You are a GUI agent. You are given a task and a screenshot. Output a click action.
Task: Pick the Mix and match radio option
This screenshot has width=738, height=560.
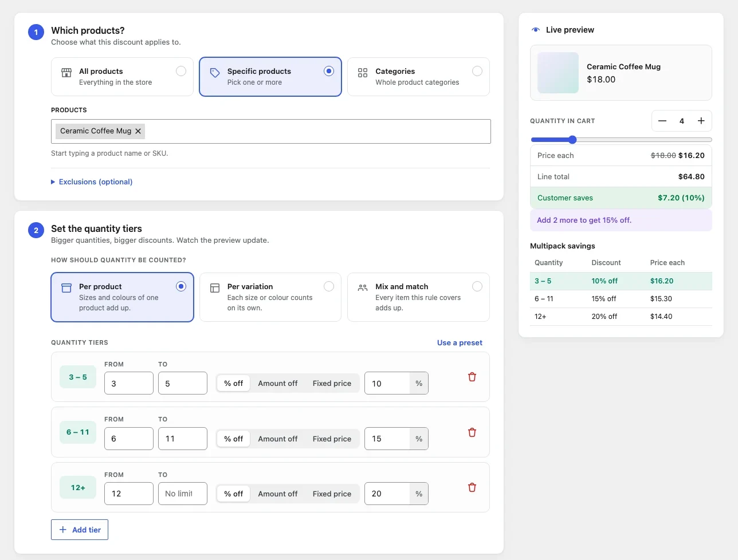click(x=477, y=286)
